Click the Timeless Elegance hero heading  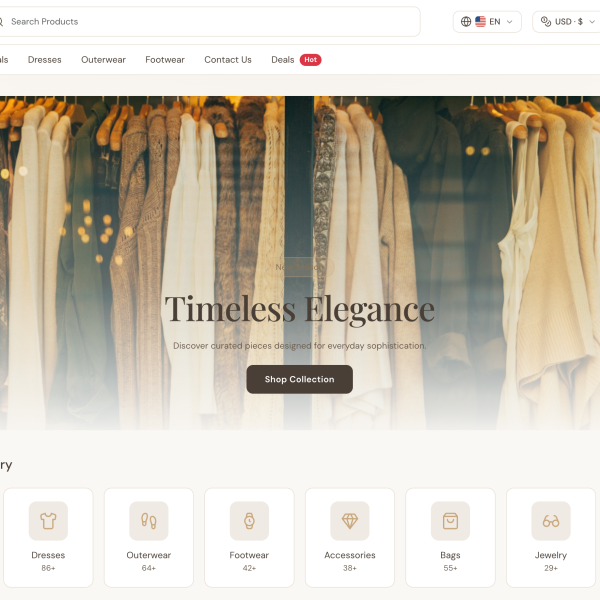[300, 309]
